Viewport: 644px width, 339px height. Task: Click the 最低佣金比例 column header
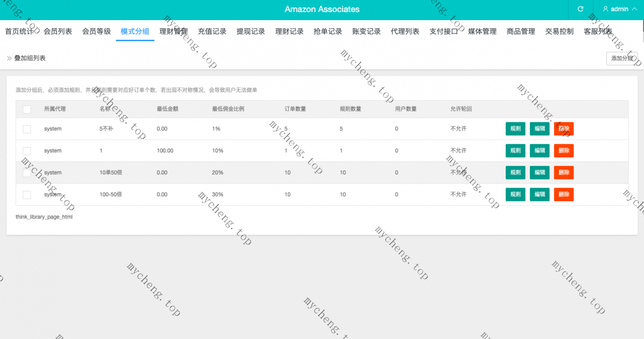(228, 109)
